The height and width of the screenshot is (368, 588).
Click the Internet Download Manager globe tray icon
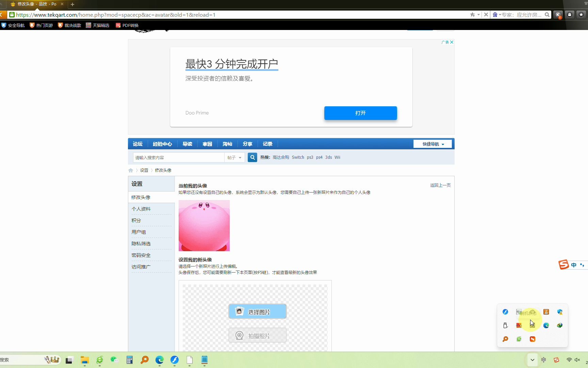point(560,325)
